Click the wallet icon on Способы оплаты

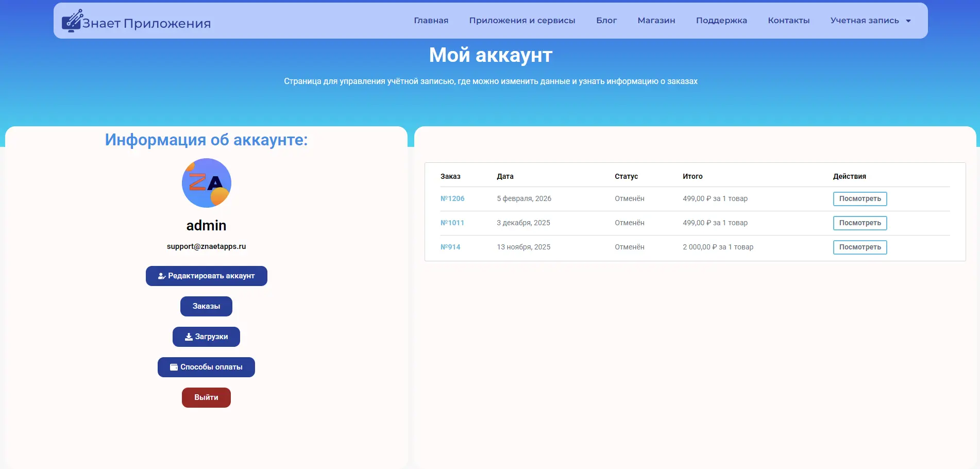[174, 367]
